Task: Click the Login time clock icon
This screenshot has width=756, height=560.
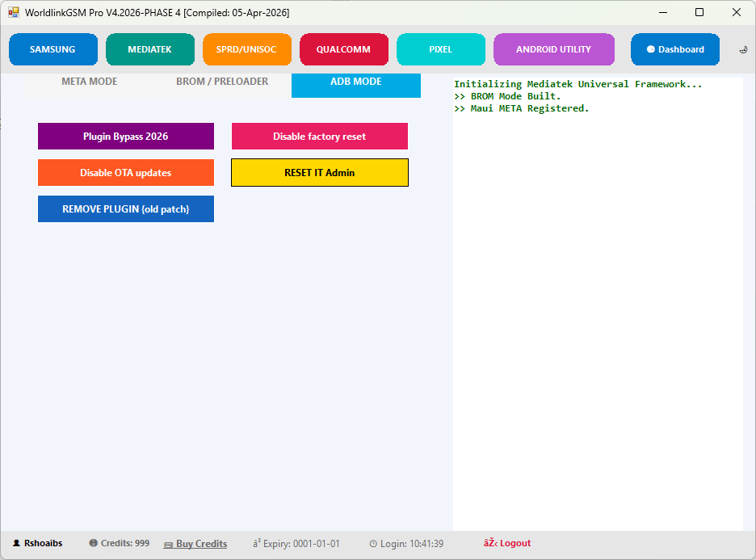Action: (373, 544)
